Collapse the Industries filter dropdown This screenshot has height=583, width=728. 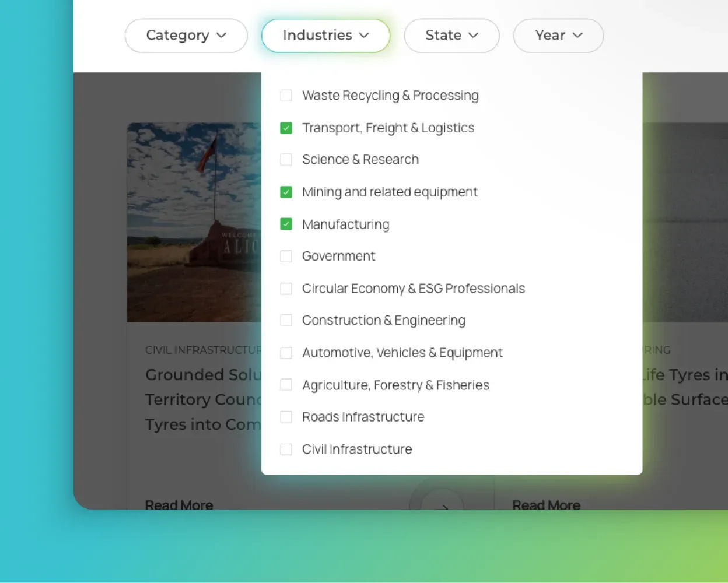[325, 36]
